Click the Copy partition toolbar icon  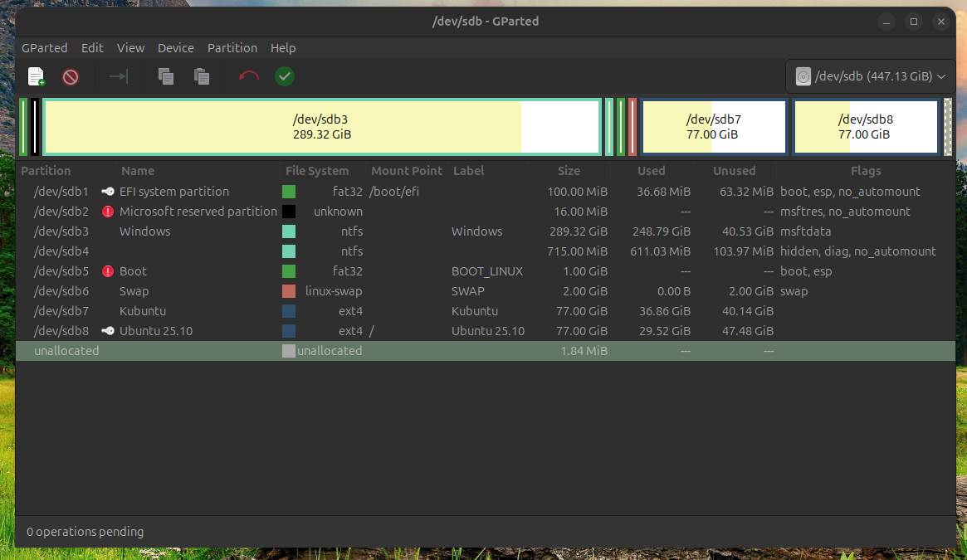(x=166, y=77)
